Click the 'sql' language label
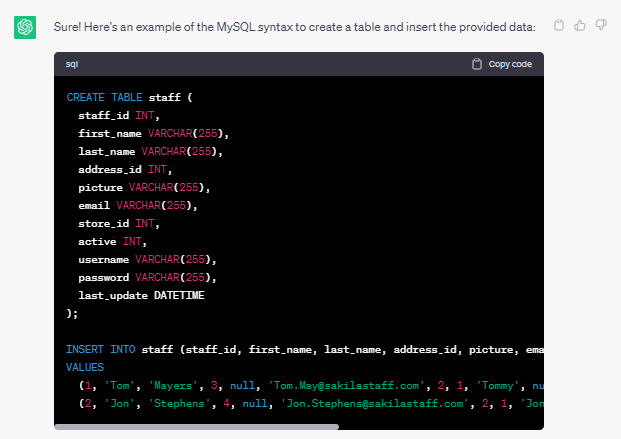The width and height of the screenshot is (621, 439). (72, 64)
